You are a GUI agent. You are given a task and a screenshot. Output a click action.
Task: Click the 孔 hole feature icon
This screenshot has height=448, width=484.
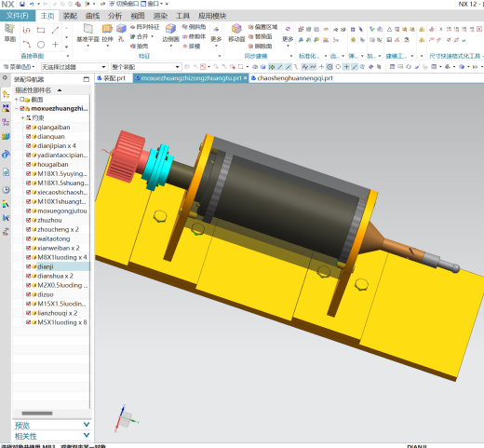point(121,29)
